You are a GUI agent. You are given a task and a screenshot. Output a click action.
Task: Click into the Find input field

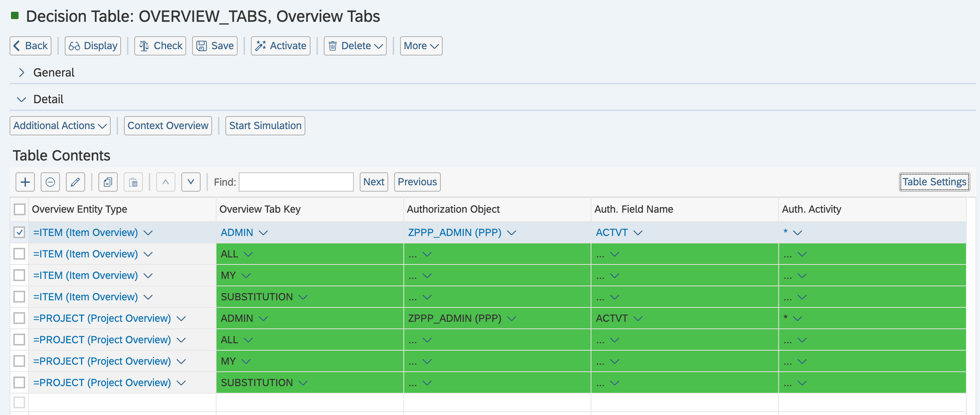tap(296, 182)
